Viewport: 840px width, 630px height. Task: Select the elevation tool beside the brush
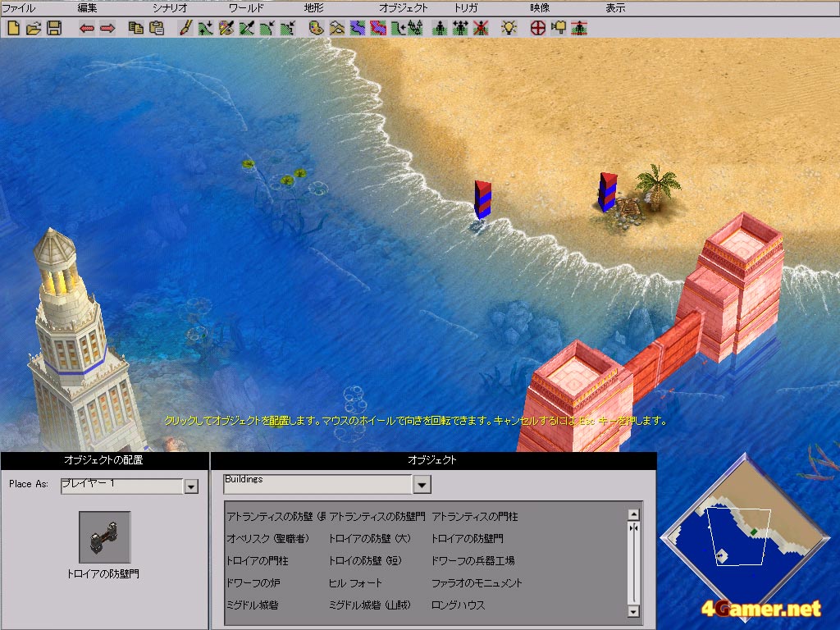[206, 28]
